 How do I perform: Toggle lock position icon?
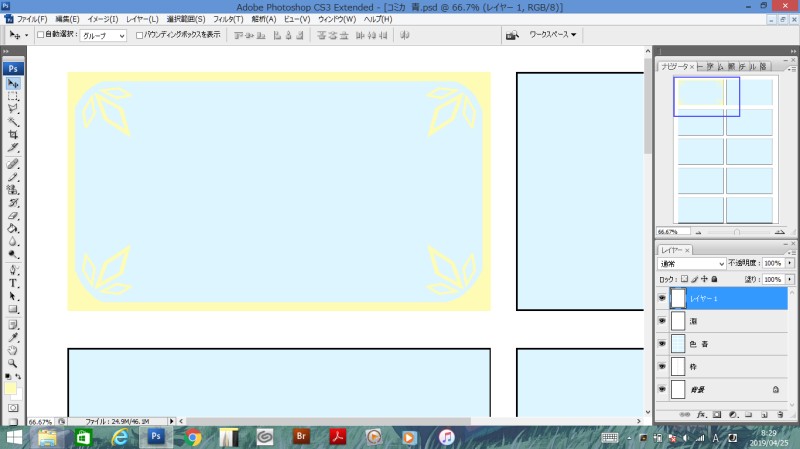click(705, 279)
